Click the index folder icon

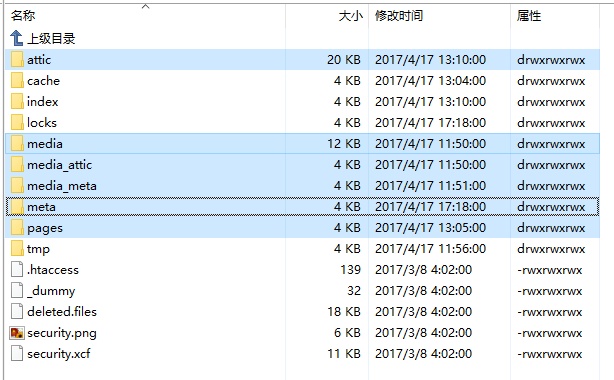point(17,102)
